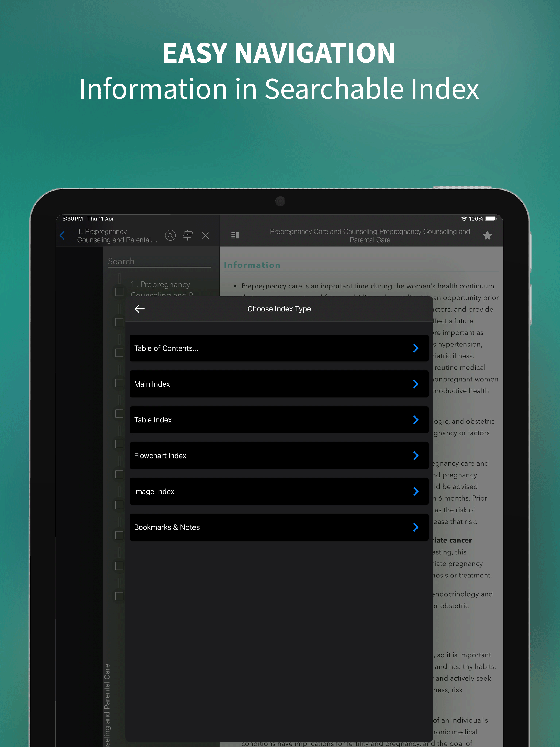
Task: Tap the sidebar title '1. Prepregnancy Counseling and Parental…'
Action: (x=117, y=236)
